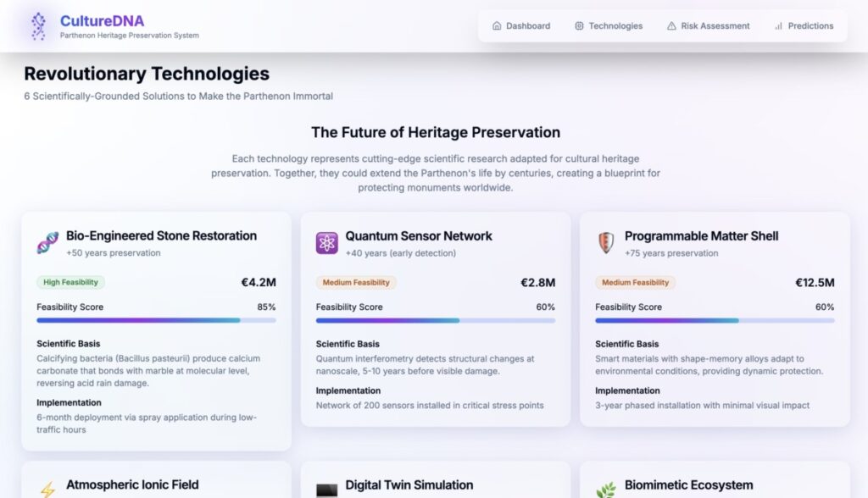Open the Quantum Sensor Network card title

[x=418, y=236]
